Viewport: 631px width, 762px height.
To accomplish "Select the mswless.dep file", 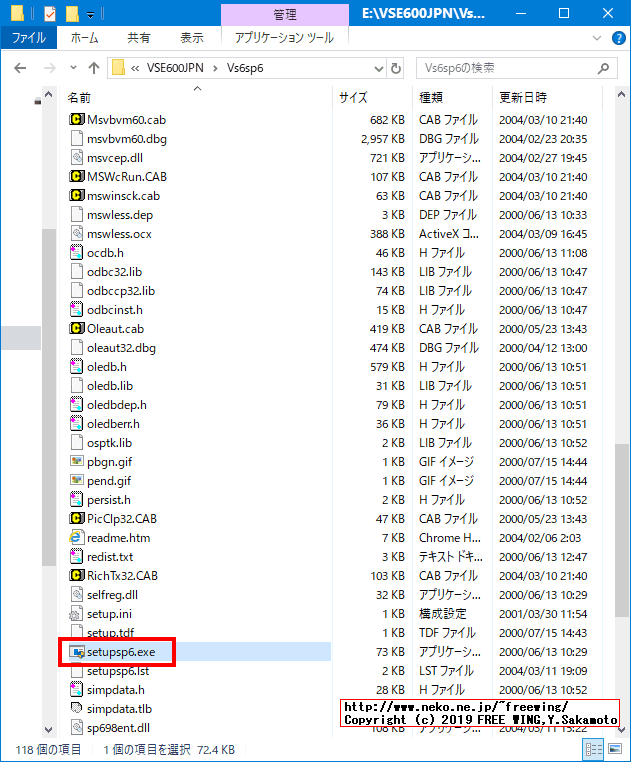I will [x=120, y=215].
